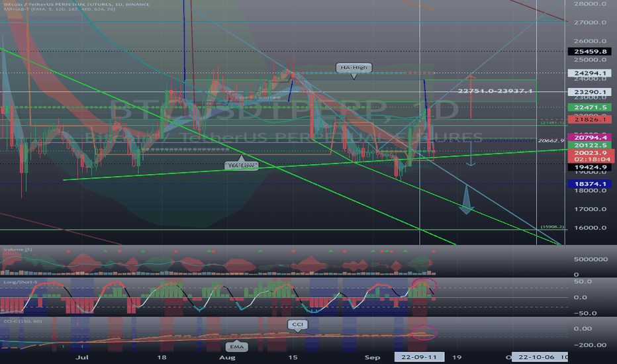This screenshot has width=617, height=364.
Task: Click the magenta 20794.4 price label
Action: point(589,138)
